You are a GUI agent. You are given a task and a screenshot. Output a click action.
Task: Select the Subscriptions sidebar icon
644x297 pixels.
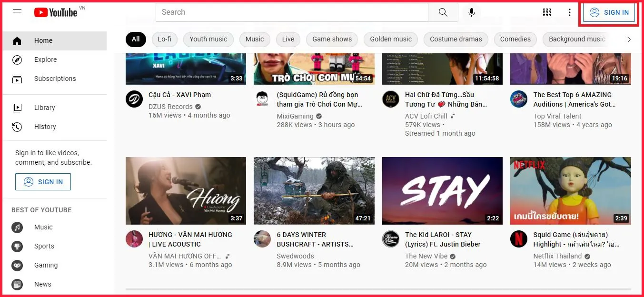tap(17, 79)
